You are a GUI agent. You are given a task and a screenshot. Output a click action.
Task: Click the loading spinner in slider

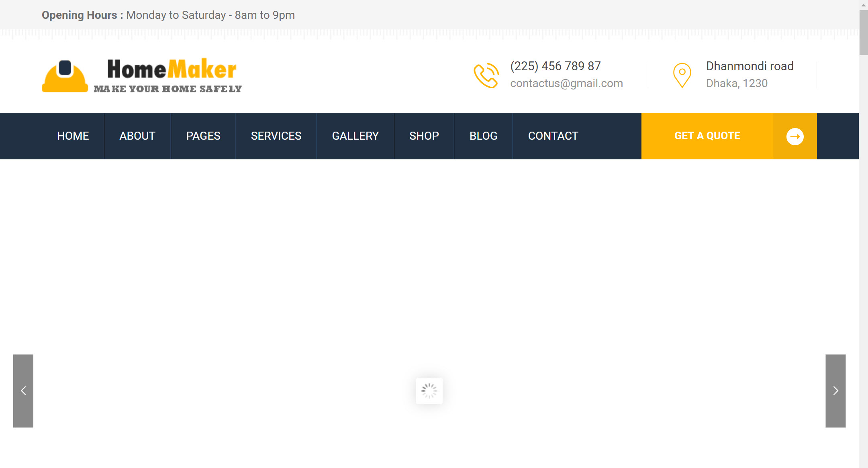click(429, 391)
